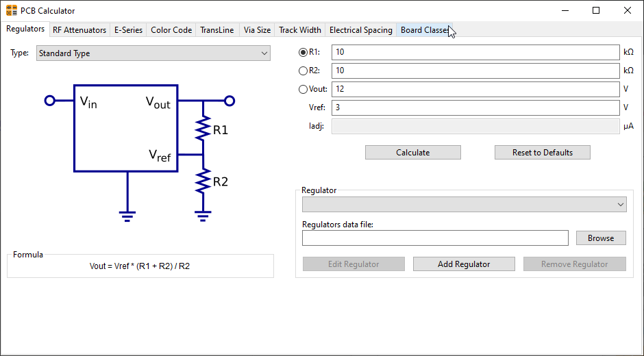This screenshot has height=356, width=644.
Task: Click the PCB Calculator app icon
Action: point(12,10)
